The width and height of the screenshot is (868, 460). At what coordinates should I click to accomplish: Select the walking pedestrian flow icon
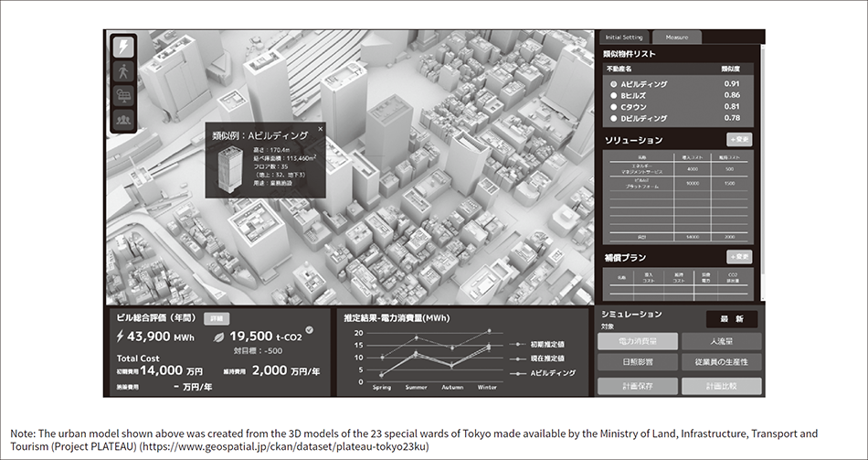(x=123, y=71)
